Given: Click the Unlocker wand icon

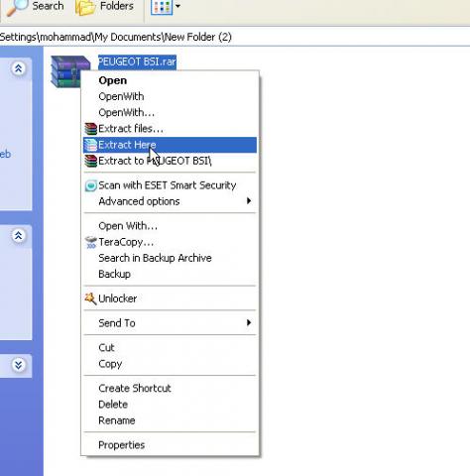Looking at the screenshot, I should click(90, 298).
